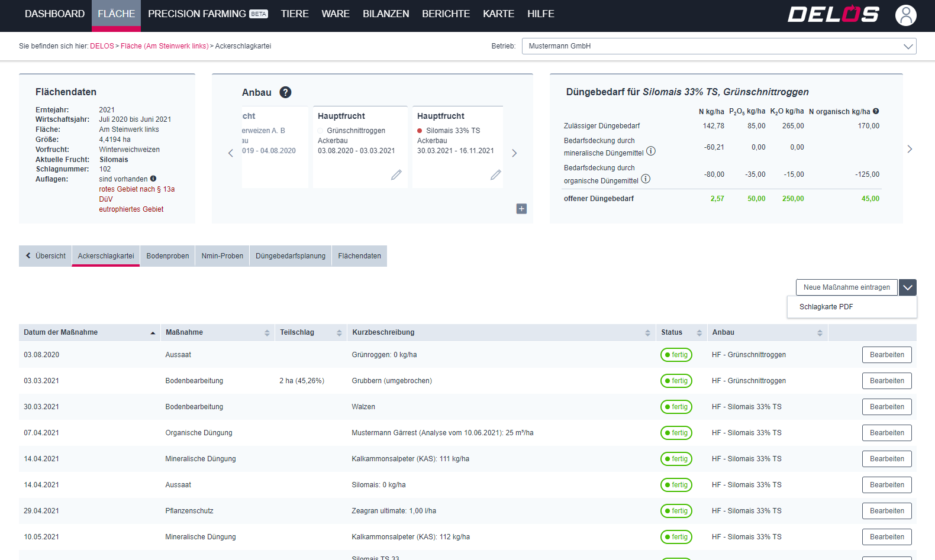Screen dimensions: 935x560
Task: Add a new Anbau with plus icon
Action: pos(521,209)
